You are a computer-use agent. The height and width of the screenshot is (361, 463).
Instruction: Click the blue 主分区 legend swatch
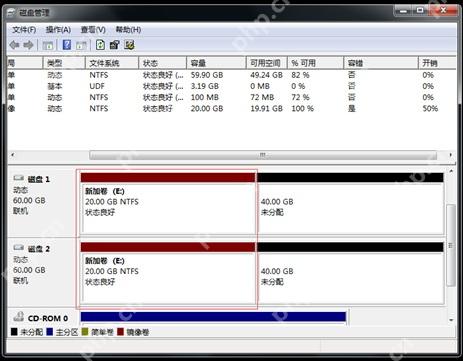click(49, 332)
